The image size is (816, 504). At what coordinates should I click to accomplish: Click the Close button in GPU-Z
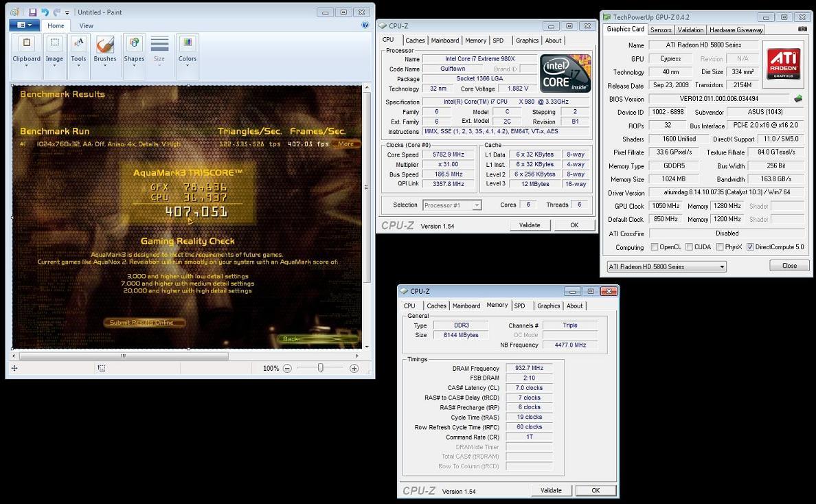(789, 266)
